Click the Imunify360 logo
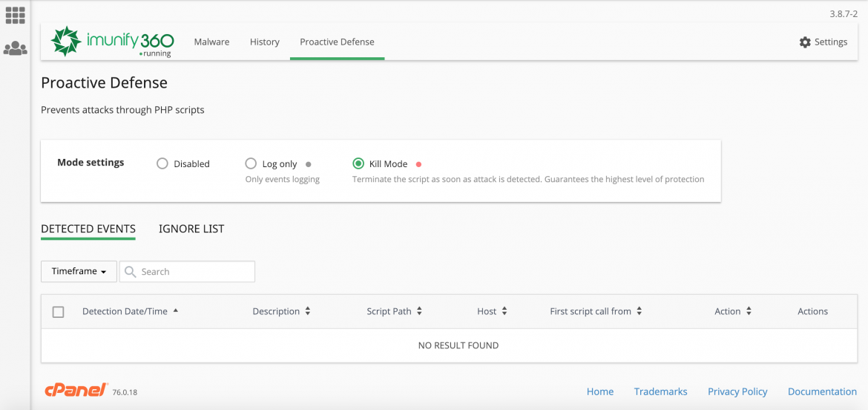868x410 pixels. 111,42
